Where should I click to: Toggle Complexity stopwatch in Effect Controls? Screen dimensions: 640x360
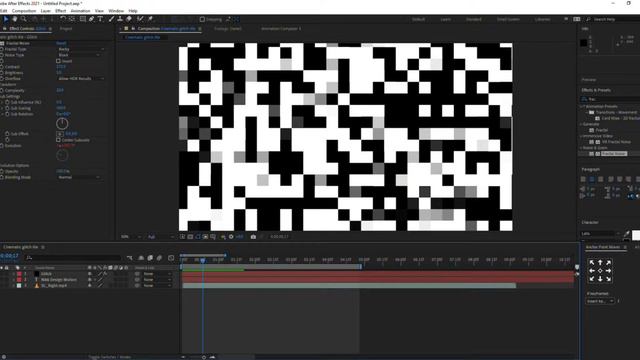click(x=2, y=91)
